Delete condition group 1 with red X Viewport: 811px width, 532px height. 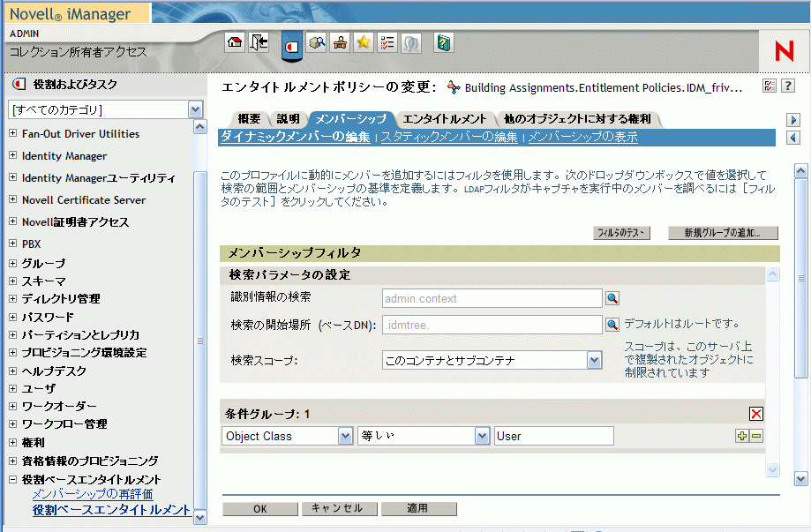(x=756, y=414)
